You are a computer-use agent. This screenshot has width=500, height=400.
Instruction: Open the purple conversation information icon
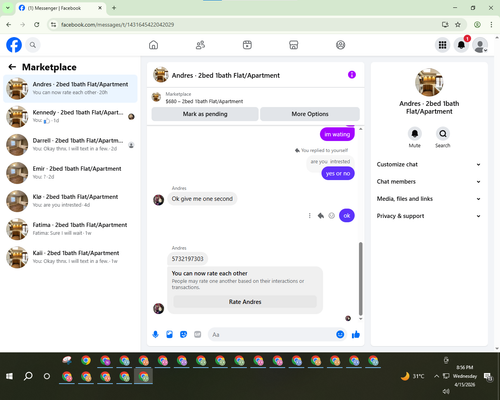352,75
